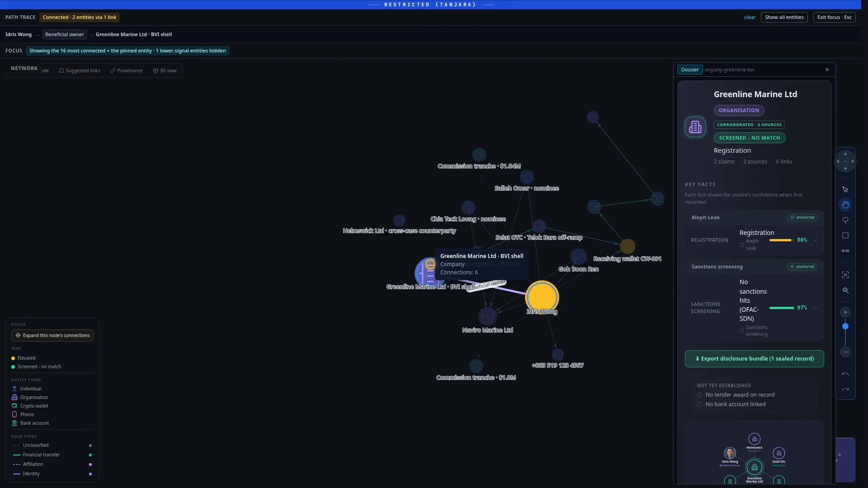Click Idris Wong in the path trace
This screenshot has width=868, height=488.
19,34
